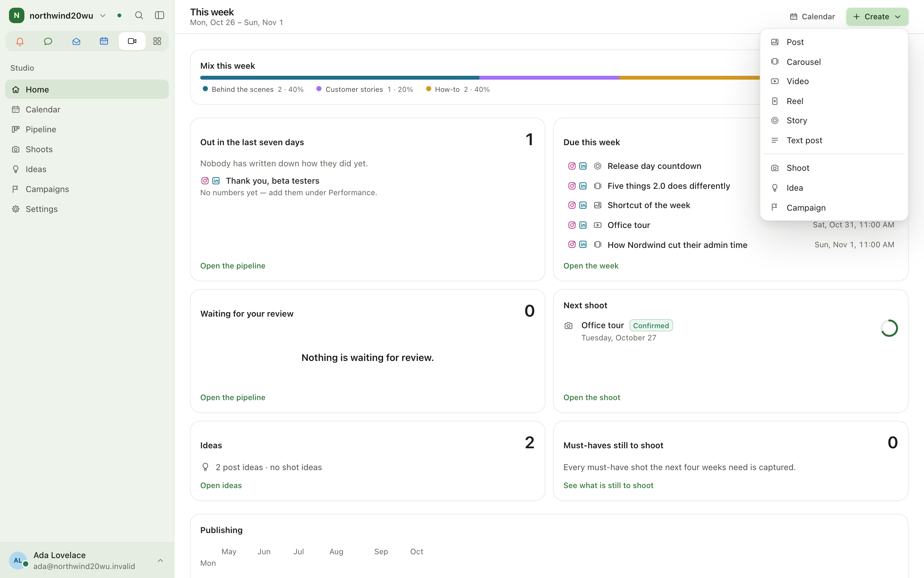Choose Campaign from the Create menu

click(834, 207)
